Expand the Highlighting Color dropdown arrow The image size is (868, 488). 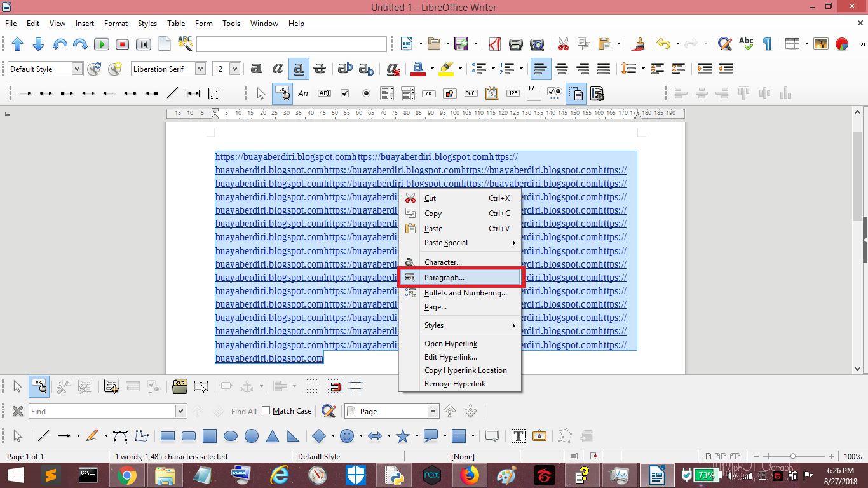[x=460, y=69]
